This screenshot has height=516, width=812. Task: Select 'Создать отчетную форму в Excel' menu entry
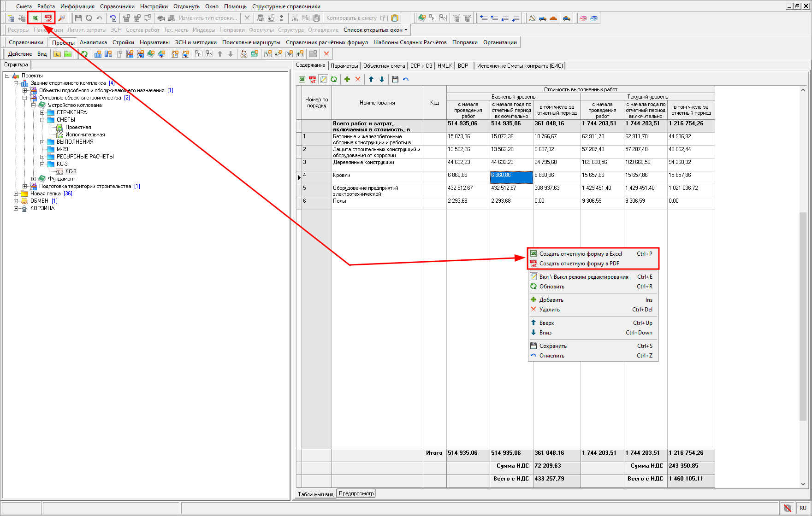[x=581, y=254]
